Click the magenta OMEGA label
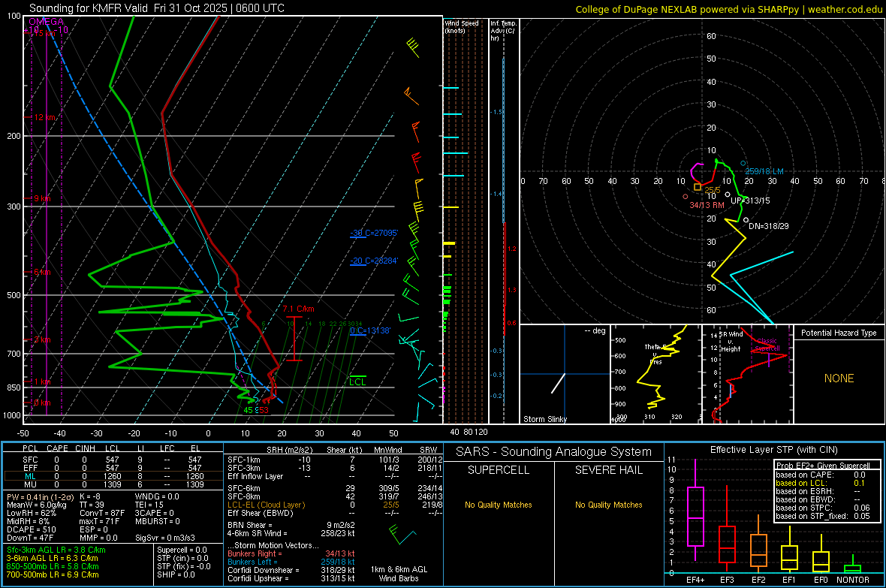 (47, 22)
